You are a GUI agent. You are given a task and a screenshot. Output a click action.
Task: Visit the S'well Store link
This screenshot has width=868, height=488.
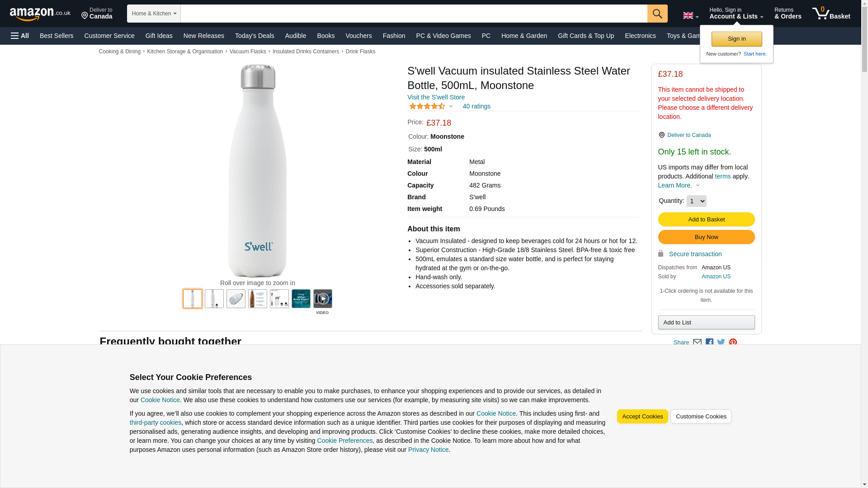pos(436,97)
